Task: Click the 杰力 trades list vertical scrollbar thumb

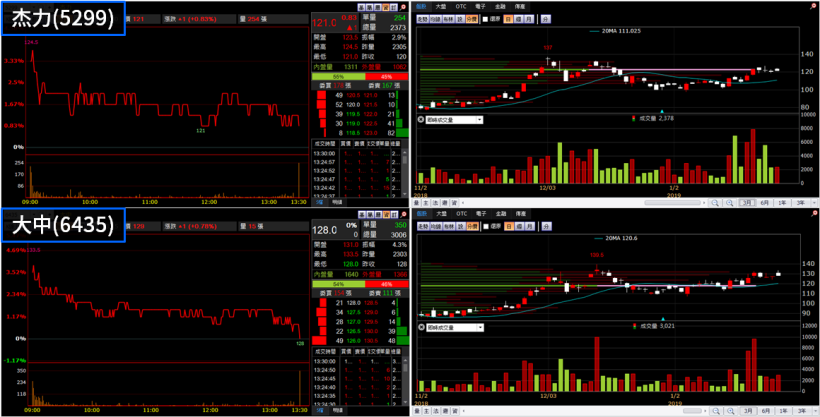Action: point(405,160)
